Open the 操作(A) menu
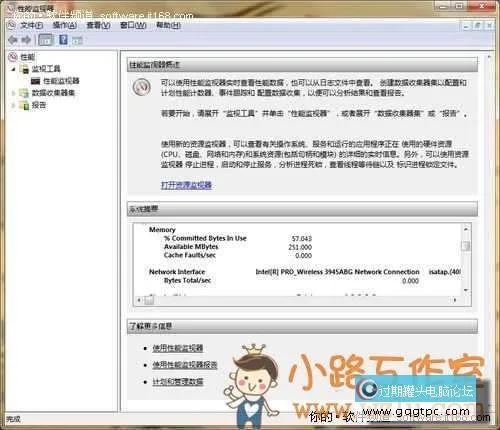 65,25
